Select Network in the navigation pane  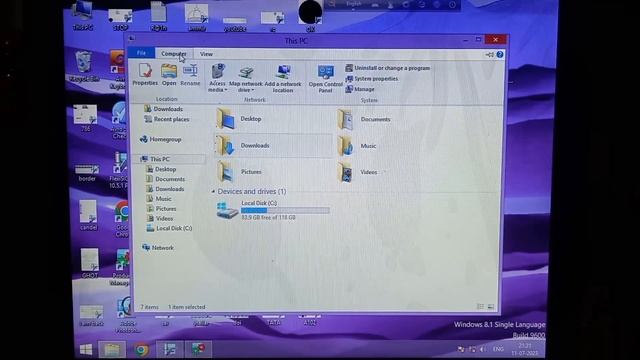(158, 247)
